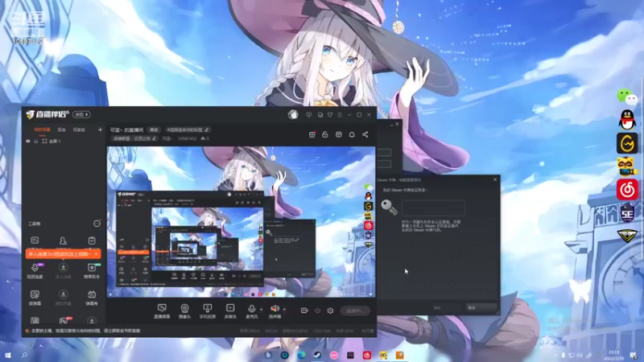This screenshot has height=362, width=644.
Task: Open QQ penguin desktop shortcut
Action: point(627,120)
